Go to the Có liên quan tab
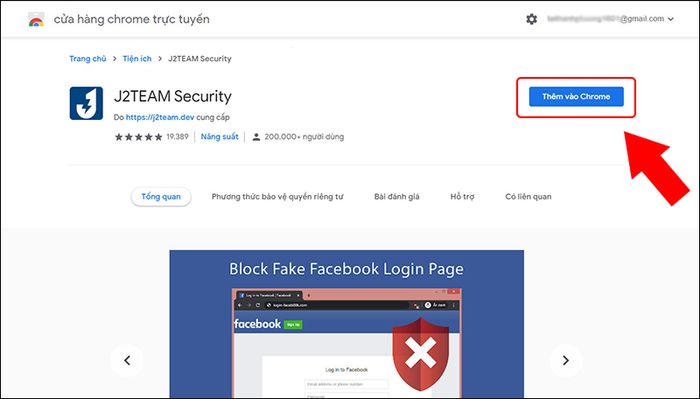Viewport: 700px width, 399px height. pos(528,197)
